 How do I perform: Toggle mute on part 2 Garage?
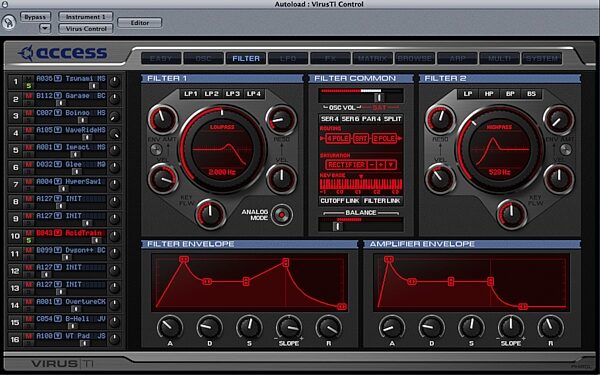tap(28, 96)
